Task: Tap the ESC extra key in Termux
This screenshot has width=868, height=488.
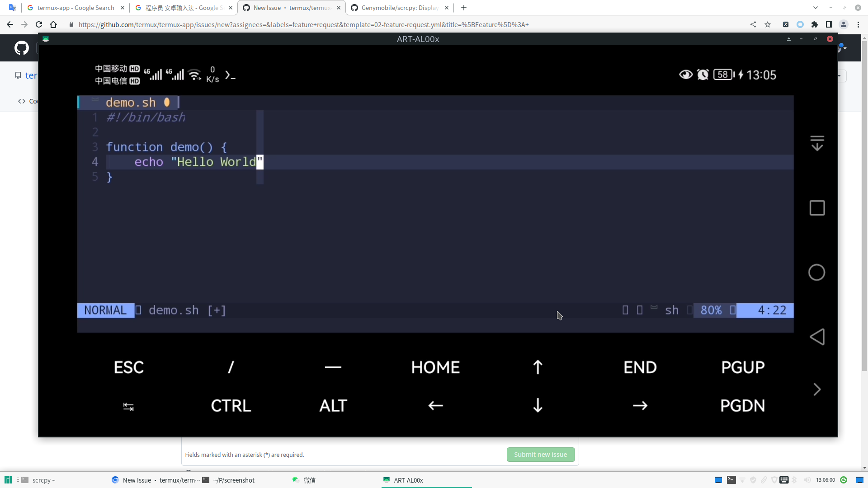Action: point(129,367)
